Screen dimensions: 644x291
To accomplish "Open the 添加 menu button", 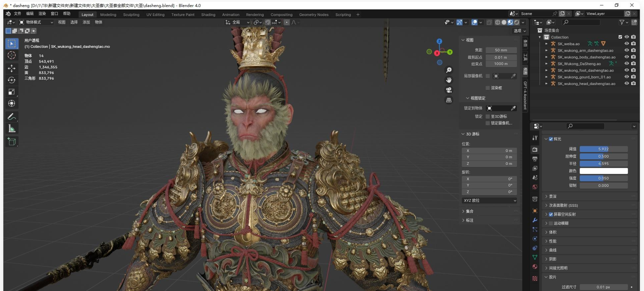I will [86, 22].
